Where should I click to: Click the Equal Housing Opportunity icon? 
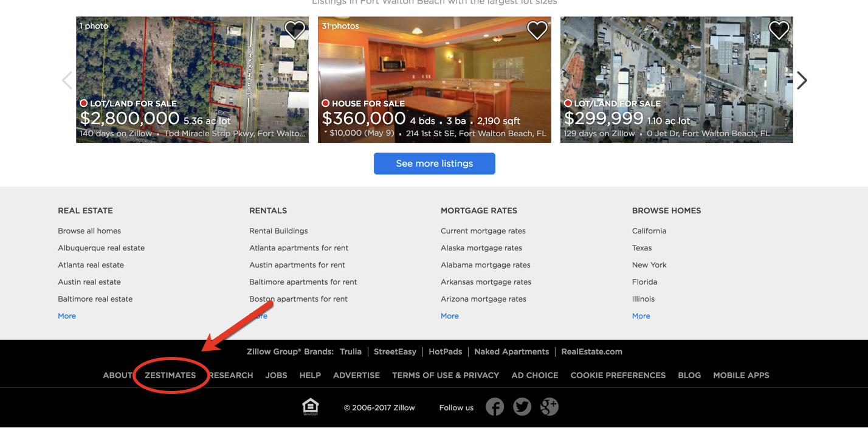(311, 407)
